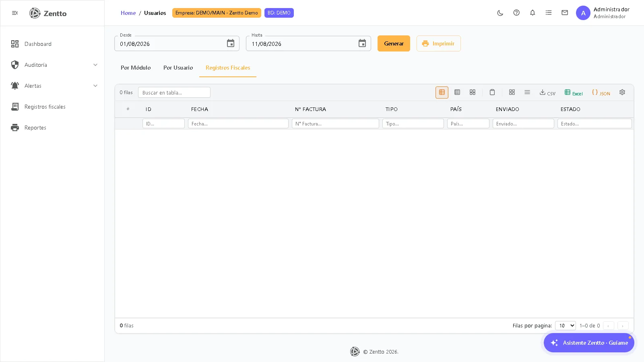644x362 pixels.
Task: Focus the Tipo column filter field
Action: pyautogui.click(x=413, y=123)
